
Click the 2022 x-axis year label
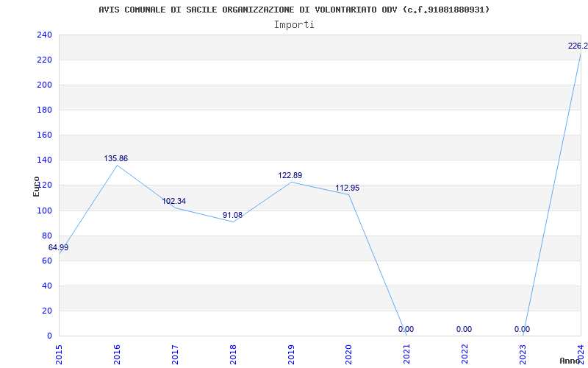[x=465, y=355]
